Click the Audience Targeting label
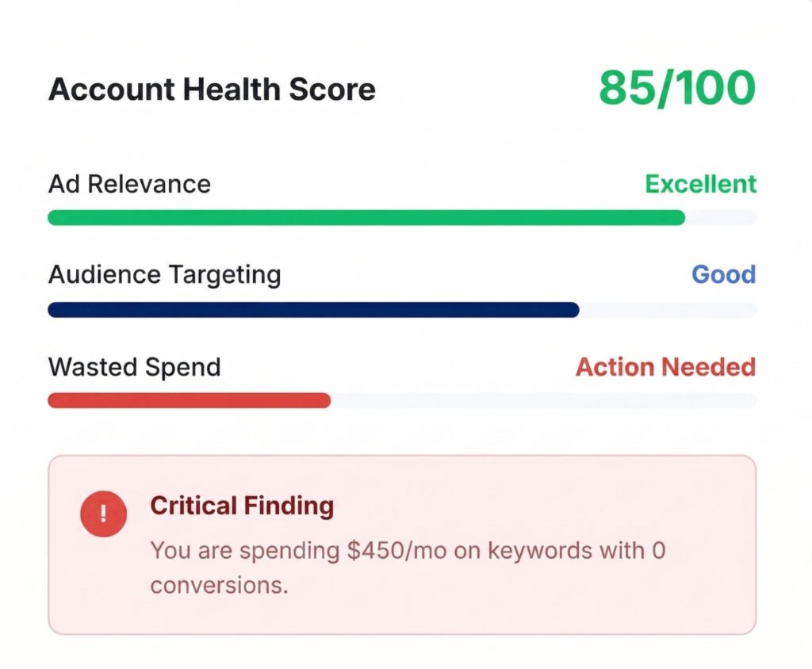This screenshot has height=669, width=812. point(164,275)
